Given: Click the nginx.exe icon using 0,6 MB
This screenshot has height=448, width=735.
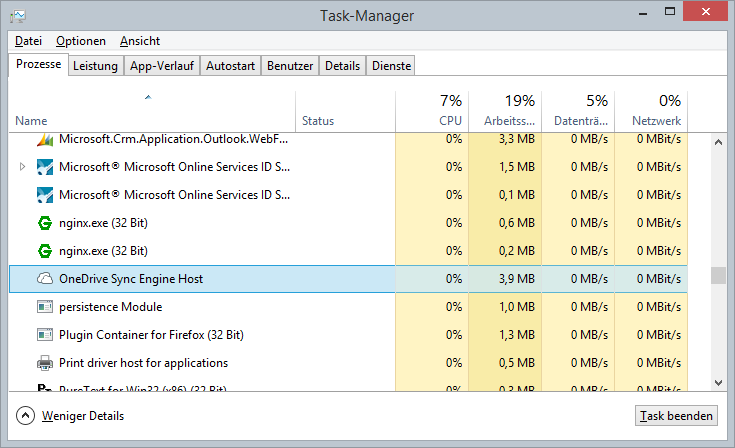Looking at the screenshot, I should [x=45, y=223].
